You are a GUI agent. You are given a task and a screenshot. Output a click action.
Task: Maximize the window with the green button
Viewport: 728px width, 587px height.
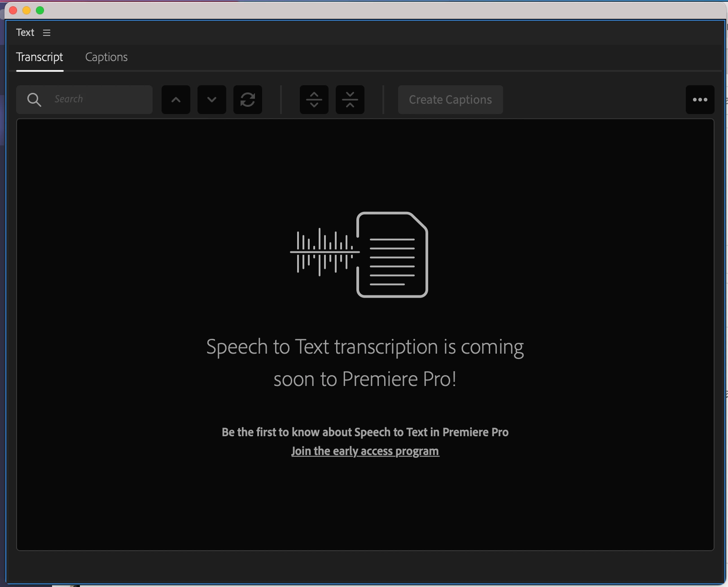40,10
